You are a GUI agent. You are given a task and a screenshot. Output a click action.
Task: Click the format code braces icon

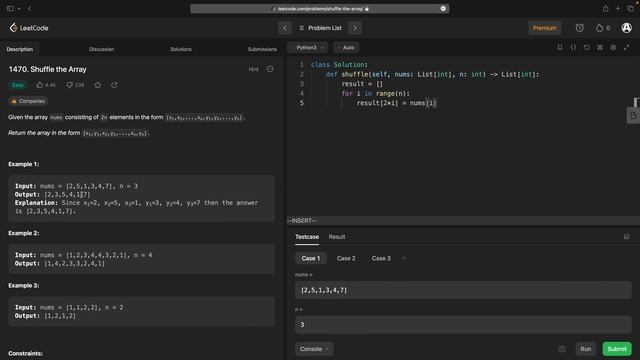pyautogui.click(x=573, y=48)
